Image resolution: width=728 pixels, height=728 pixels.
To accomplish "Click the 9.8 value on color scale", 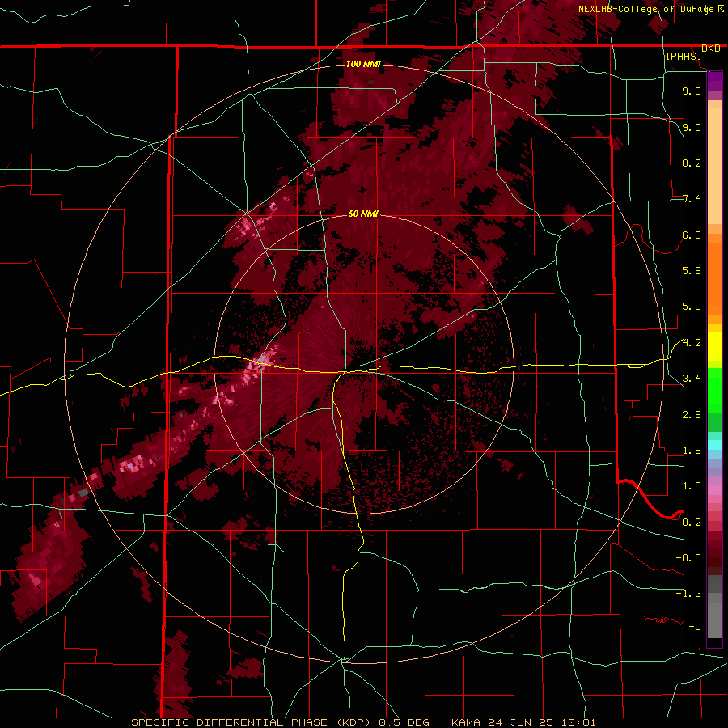I will (692, 91).
